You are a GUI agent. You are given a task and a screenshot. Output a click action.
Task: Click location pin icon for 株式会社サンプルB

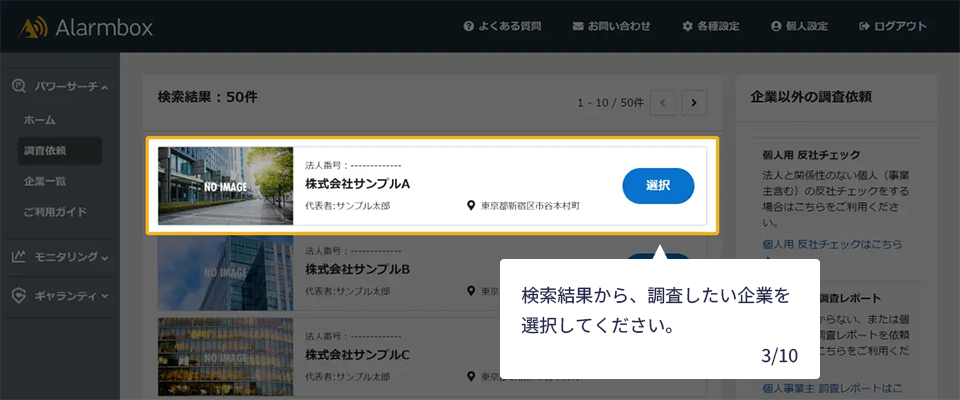pyautogui.click(x=470, y=291)
